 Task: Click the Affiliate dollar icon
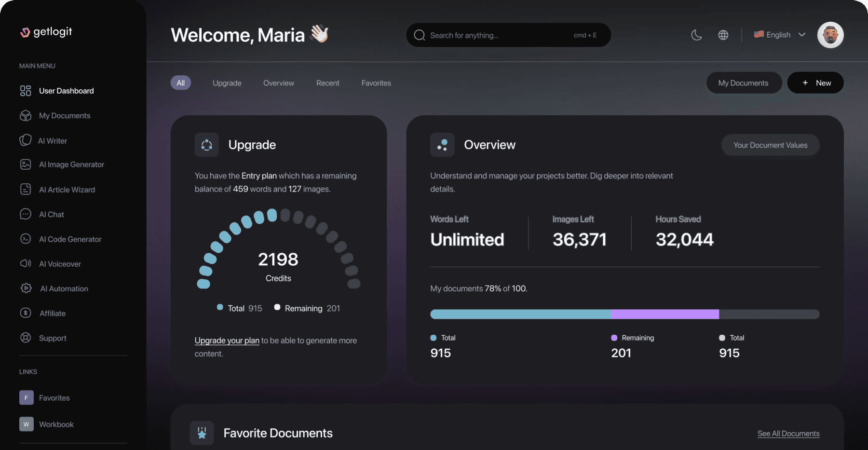(x=26, y=313)
